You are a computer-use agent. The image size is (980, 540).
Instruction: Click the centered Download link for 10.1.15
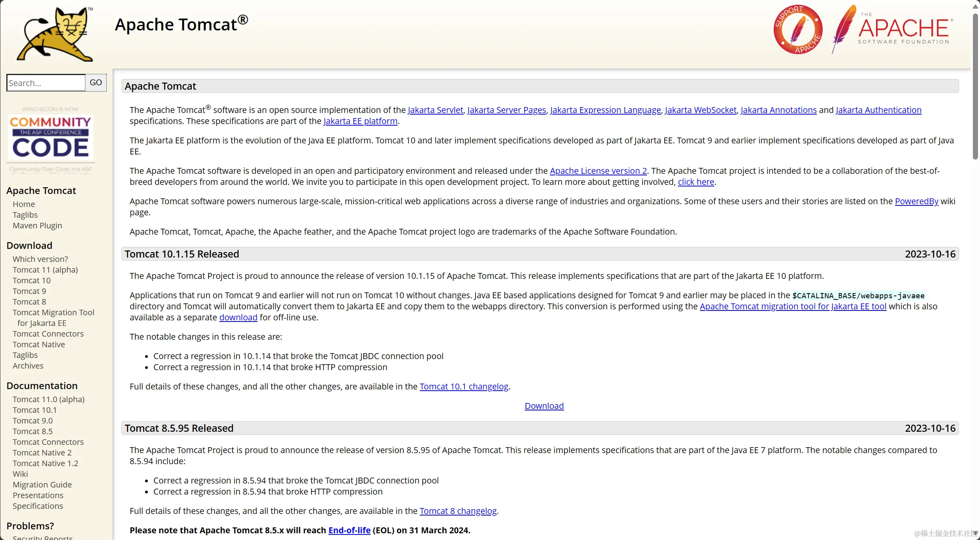(x=544, y=406)
